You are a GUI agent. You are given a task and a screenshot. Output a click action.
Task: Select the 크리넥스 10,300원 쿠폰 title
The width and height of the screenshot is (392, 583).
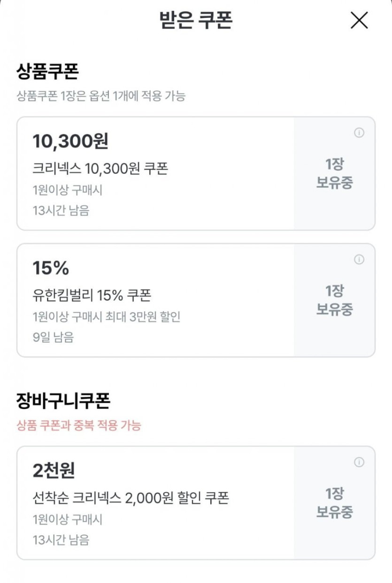100,169
